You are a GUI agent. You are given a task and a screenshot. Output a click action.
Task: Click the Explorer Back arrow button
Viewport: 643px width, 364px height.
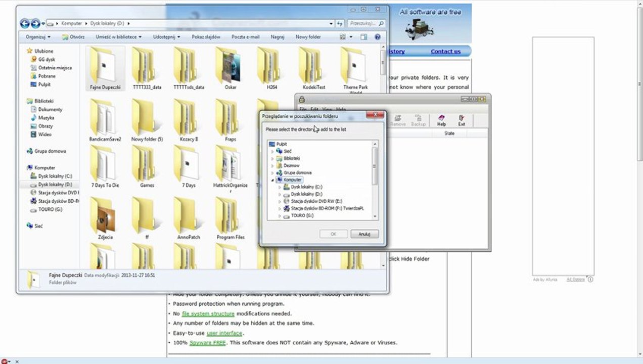pos(25,23)
